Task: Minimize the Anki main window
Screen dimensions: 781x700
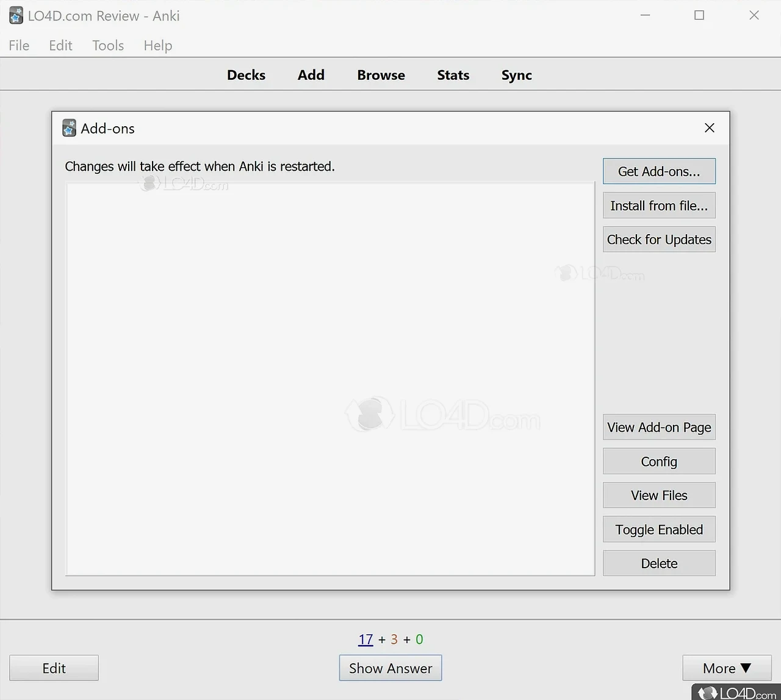Action: pos(645,15)
